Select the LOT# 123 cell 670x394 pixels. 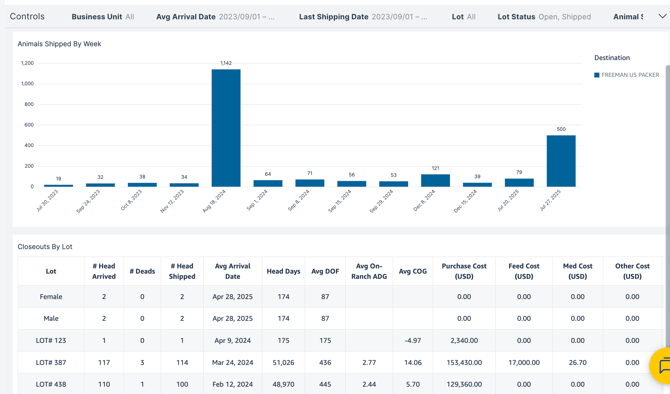51,341
